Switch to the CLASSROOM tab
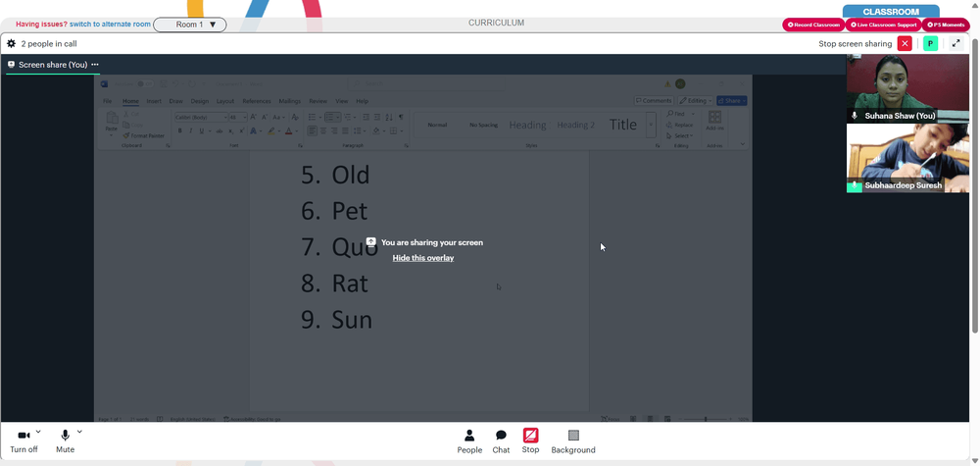980x466 pixels. (x=891, y=12)
